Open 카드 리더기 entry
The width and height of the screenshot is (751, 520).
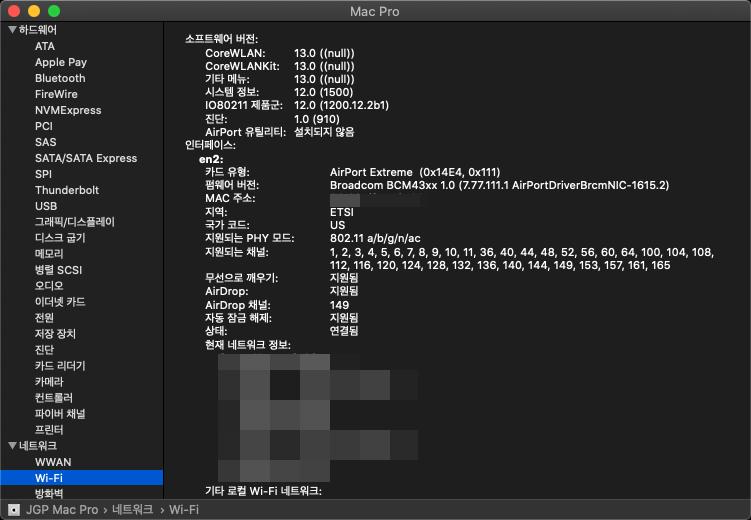(x=60, y=366)
